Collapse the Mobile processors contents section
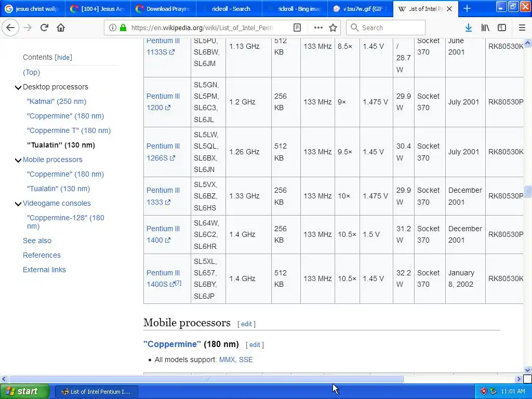 pos(18,160)
